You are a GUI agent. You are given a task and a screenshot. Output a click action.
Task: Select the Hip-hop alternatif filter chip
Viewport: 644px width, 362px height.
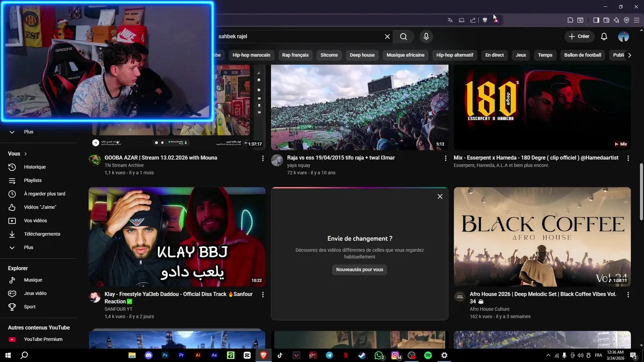pos(455,55)
